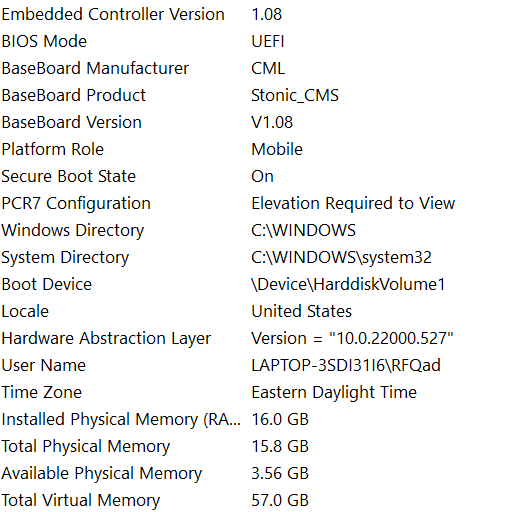
Task: Select the Time Zone row
Action: (x=260, y=392)
